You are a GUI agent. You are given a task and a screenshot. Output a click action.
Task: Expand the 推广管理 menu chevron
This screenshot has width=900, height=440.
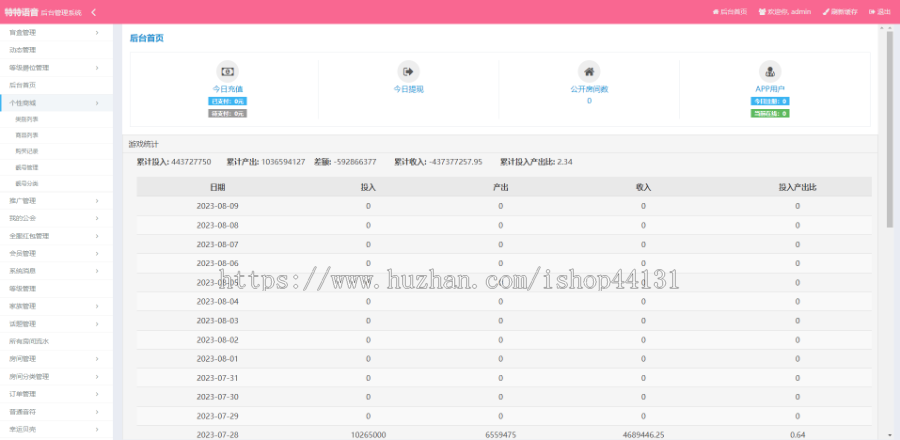coord(97,201)
